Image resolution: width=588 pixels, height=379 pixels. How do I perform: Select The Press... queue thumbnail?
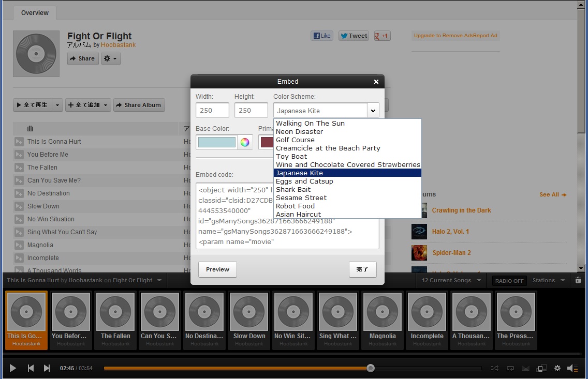[516, 320]
